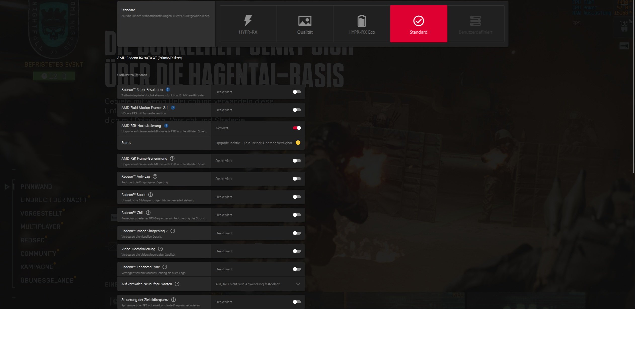Turn on Radeon Boost switch
644x362 pixels.
[x=297, y=197]
